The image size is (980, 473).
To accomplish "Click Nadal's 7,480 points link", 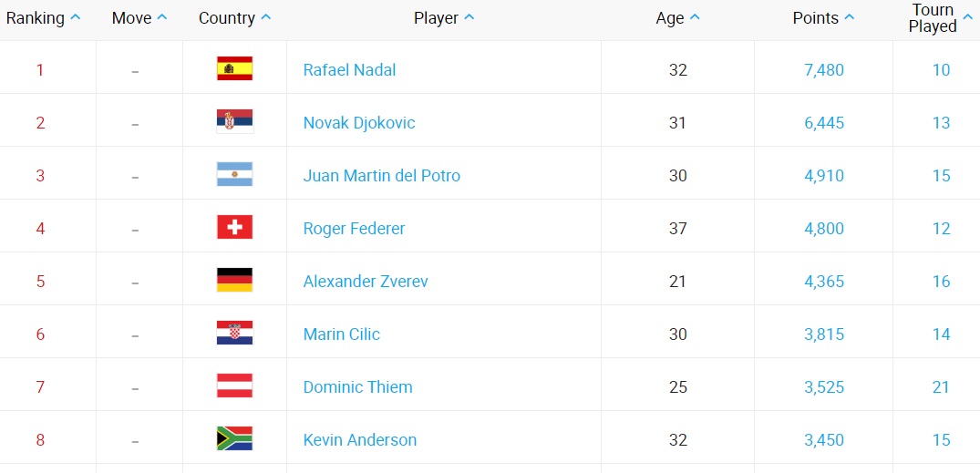I will coord(823,70).
